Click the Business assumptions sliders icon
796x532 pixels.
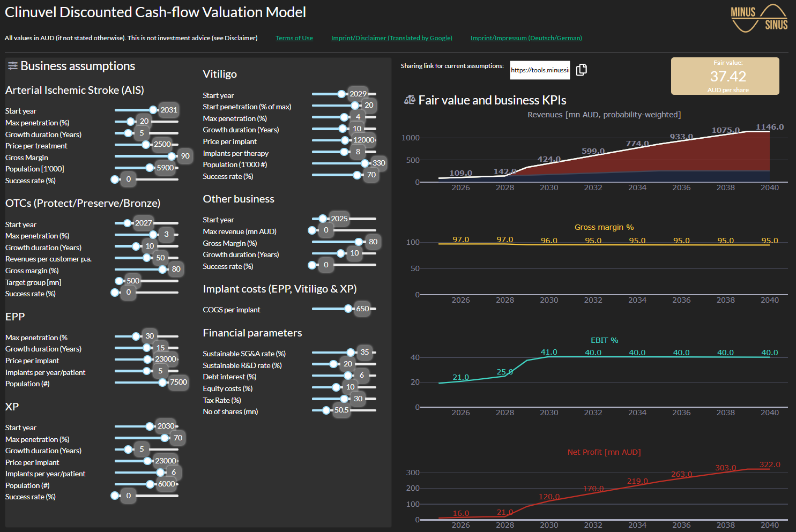(12, 66)
